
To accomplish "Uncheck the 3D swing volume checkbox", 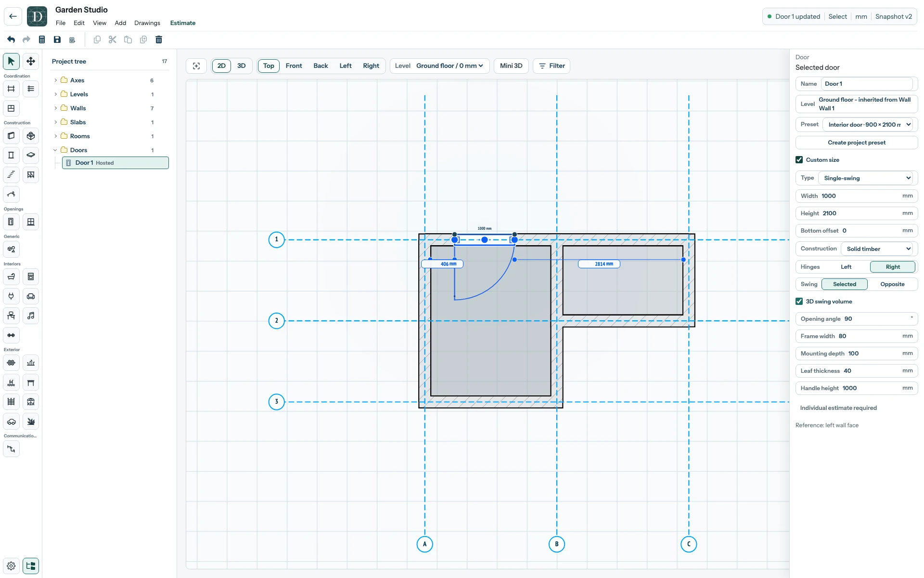I will click(799, 302).
